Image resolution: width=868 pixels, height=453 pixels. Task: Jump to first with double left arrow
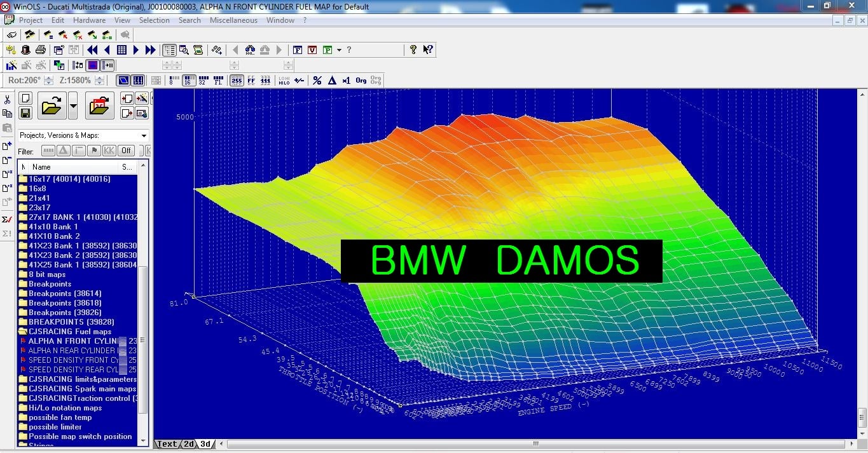pos(93,50)
